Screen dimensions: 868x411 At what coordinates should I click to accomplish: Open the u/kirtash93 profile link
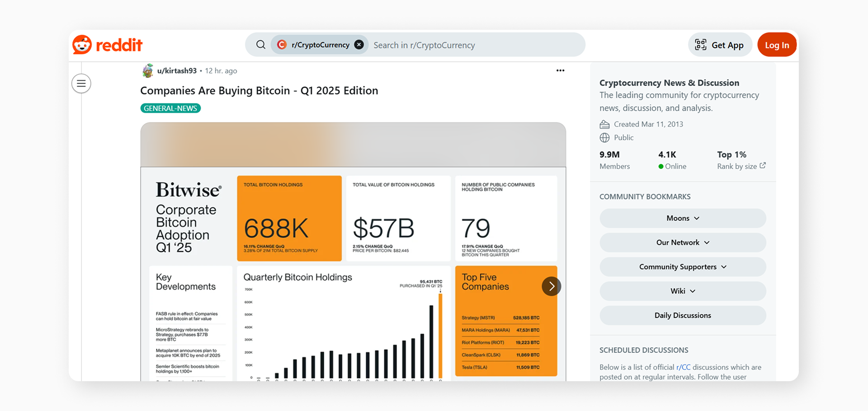[177, 71]
